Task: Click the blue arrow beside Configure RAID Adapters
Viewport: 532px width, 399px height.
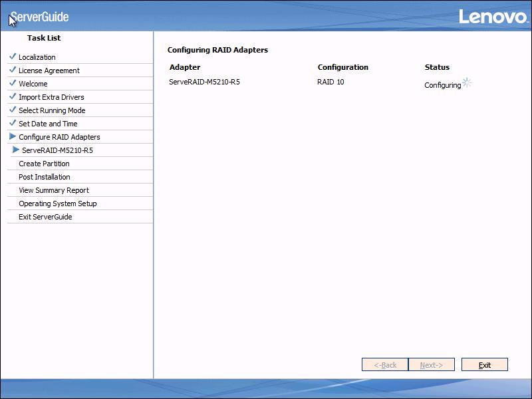Action: coord(13,137)
